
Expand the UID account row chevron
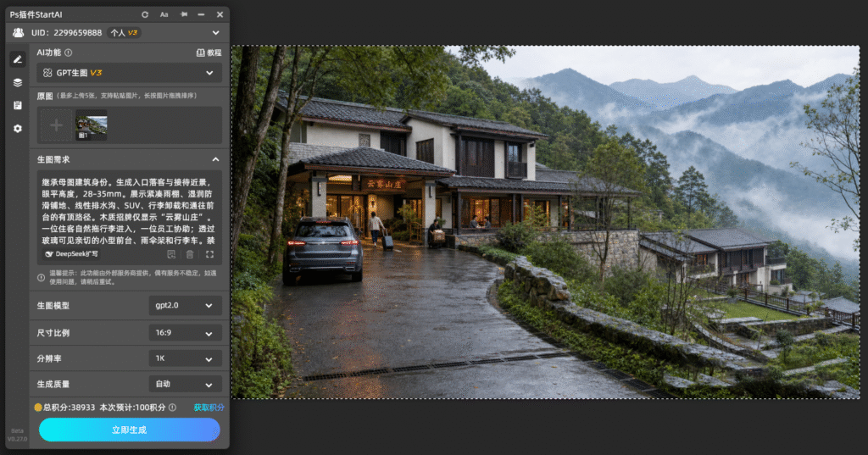pyautogui.click(x=216, y=33)
